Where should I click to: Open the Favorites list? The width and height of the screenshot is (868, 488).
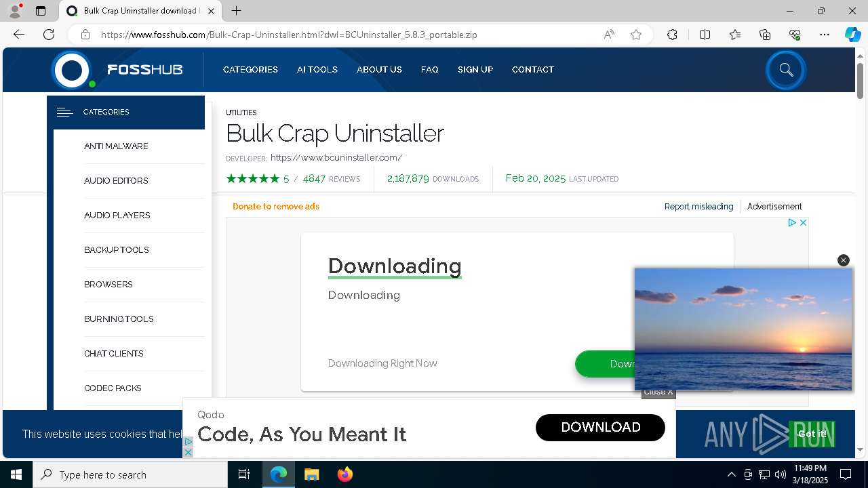point(735,35)
